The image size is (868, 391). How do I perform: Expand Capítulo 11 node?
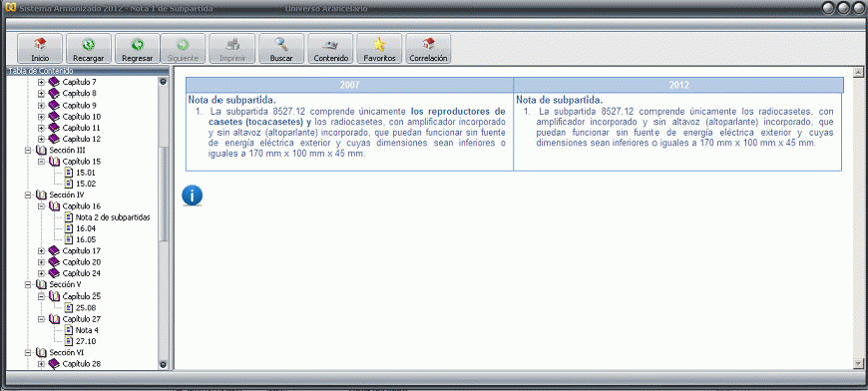pos(41,128)
